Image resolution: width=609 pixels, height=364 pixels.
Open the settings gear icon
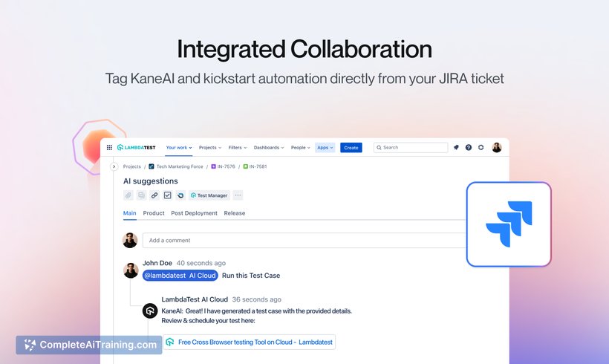[481, 148]
